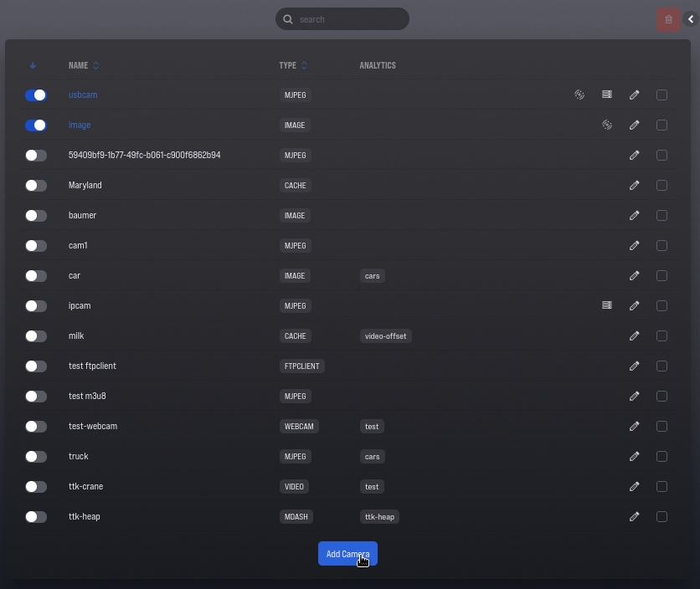Screen dimensions: 700x589
Task: Tick the checkbox for test-webcam row
Action: click(661, 427)
